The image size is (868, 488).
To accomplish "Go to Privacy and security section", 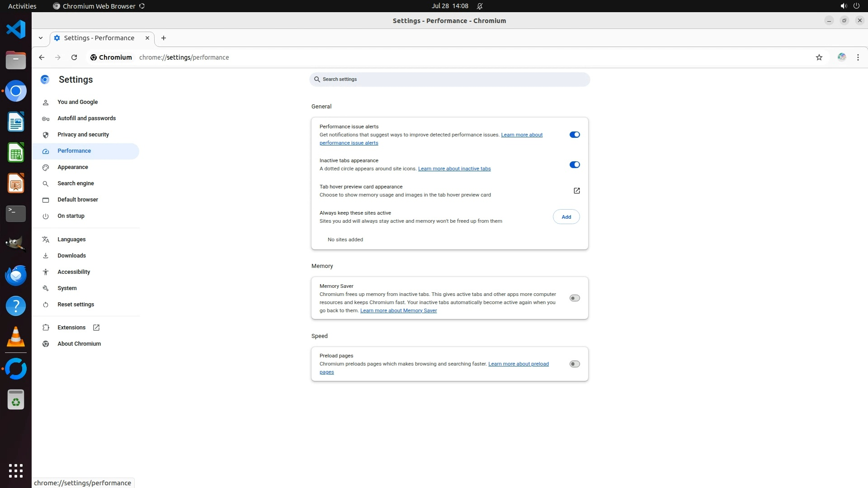I will click(83, 135).
